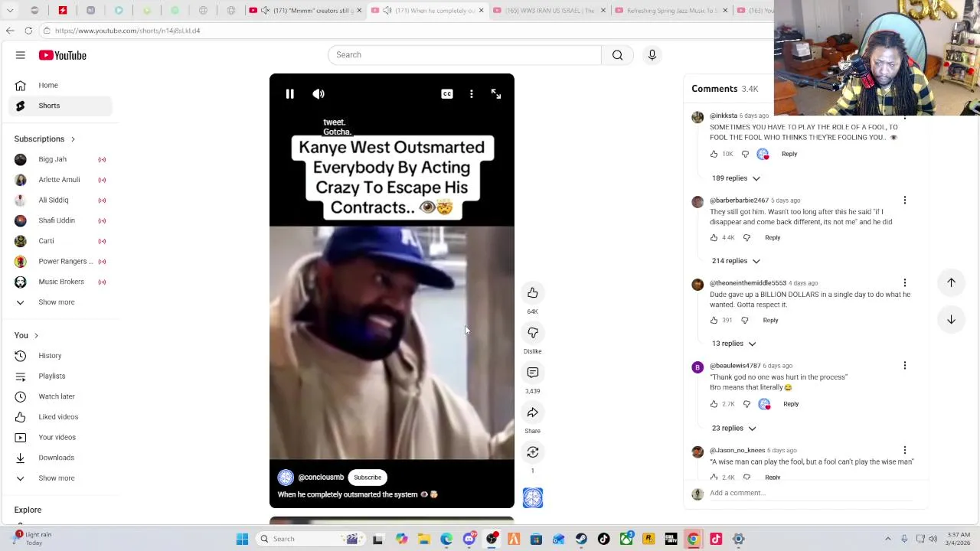Like the @inkksta comment
The width and height of the screenshot is (980, 551).
click(714, 154)
